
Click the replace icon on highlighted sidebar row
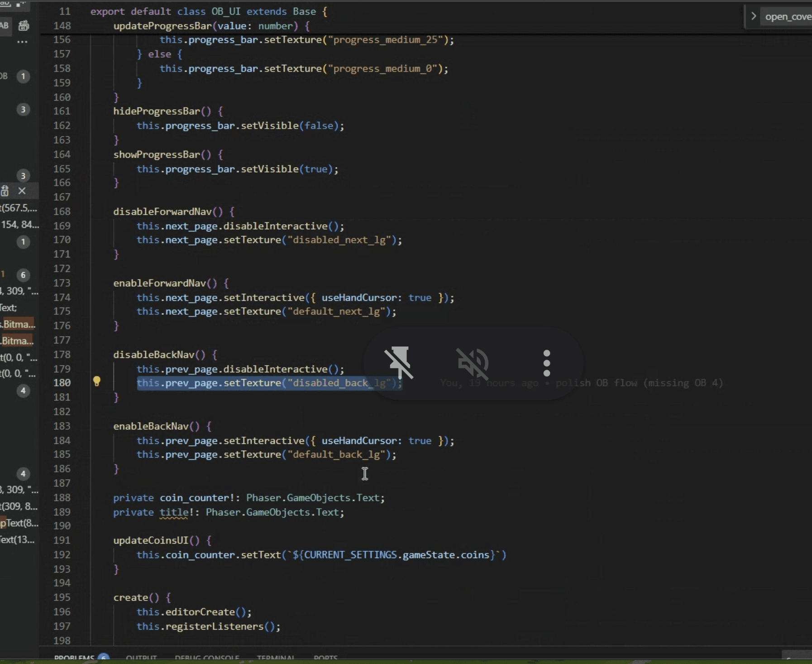(x=5, y=191)
